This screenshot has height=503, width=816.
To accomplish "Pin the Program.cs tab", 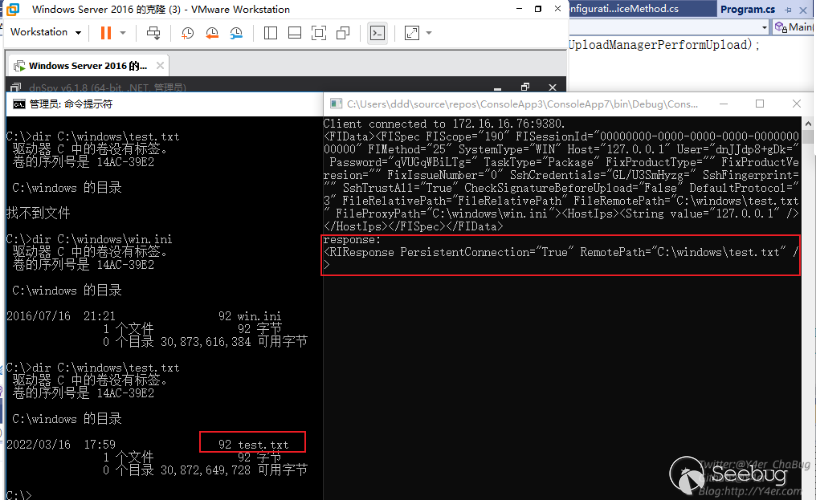I will coord(788,9).
